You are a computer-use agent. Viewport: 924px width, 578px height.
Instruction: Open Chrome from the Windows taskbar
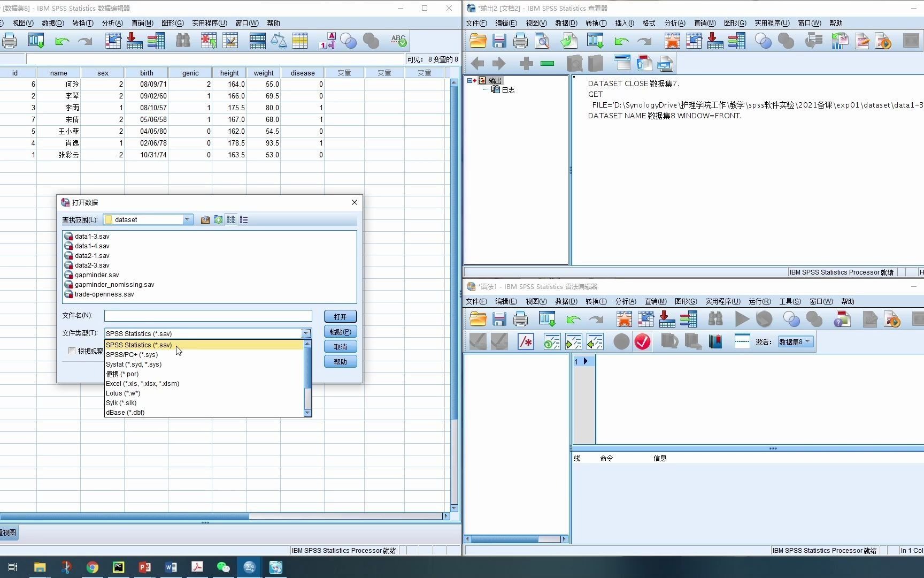click(x=93, y=567)
